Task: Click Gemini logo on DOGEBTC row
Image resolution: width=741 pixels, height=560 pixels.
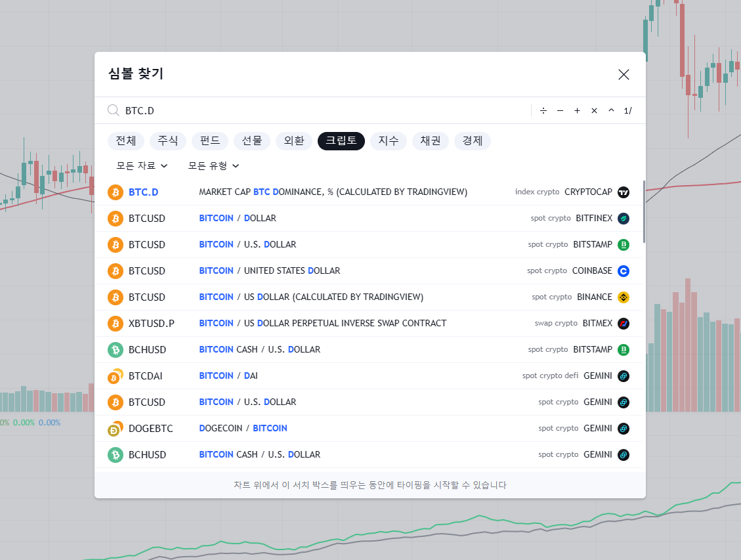Action: 624,429
